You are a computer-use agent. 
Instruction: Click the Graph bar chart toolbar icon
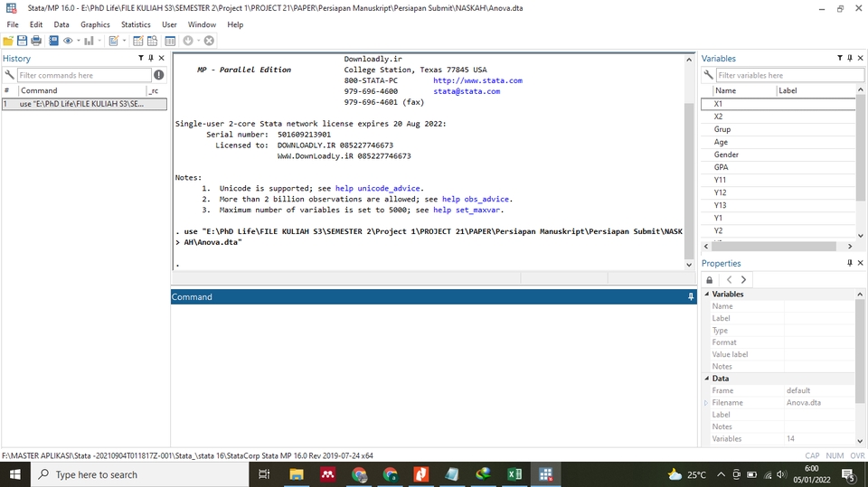click(89, 41)
